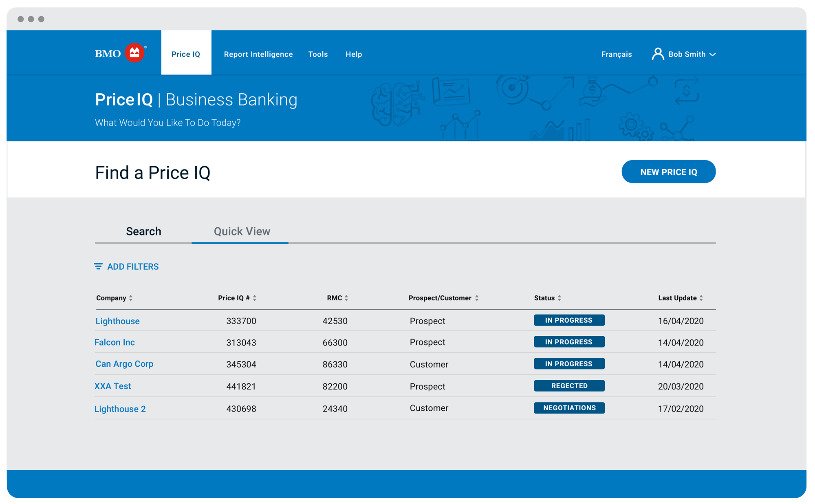The height and width of the screenshot is (504, 815).
Task: Open the Help menu
Action: pyautogui.click(x=353, y=54)
